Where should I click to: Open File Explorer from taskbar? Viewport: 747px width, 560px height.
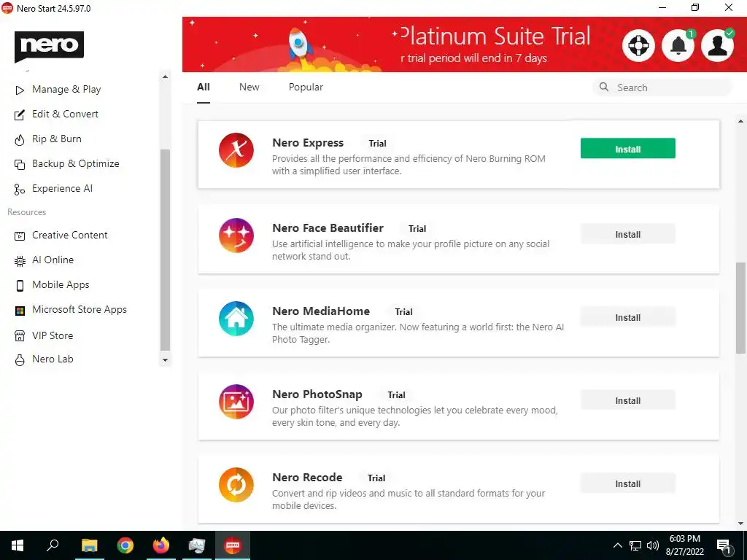89,545
